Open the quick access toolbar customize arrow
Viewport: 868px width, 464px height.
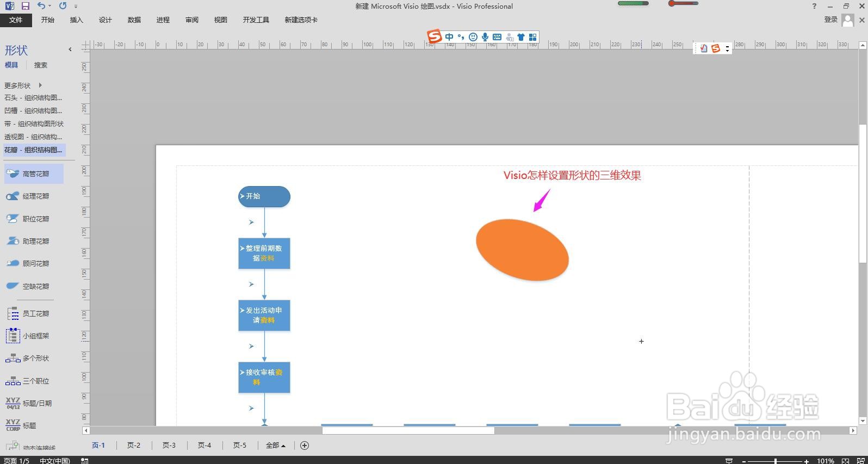coord(76,7)
